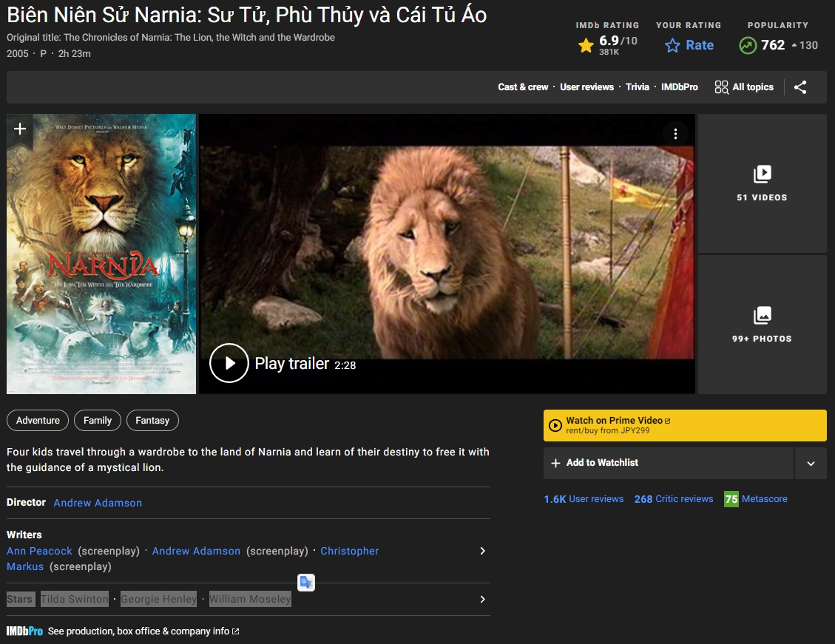Open IMDbPro link in top bar
Screen dimensions: 835x644
(x=680, y=87)
